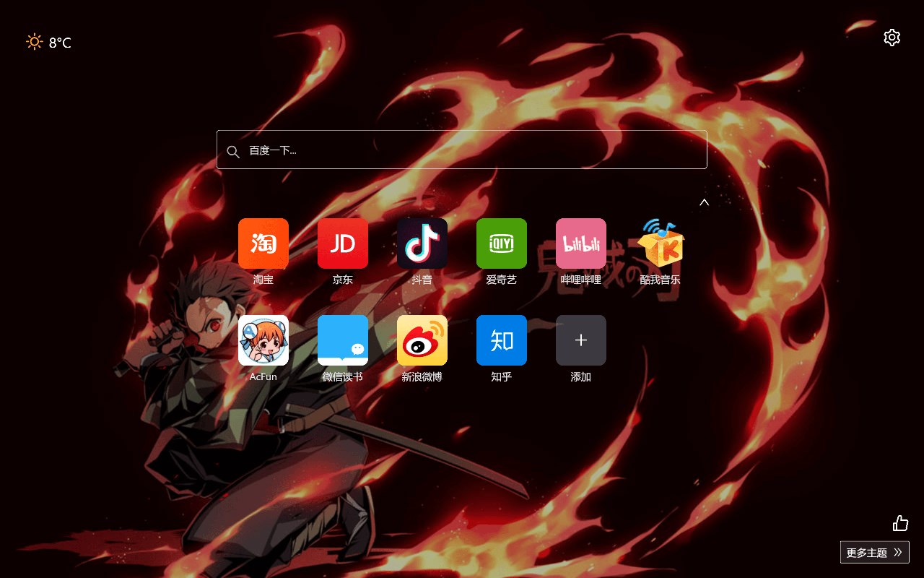Open the WeChat Reading (微信读书) shortcut

click(x=343, y=340)
